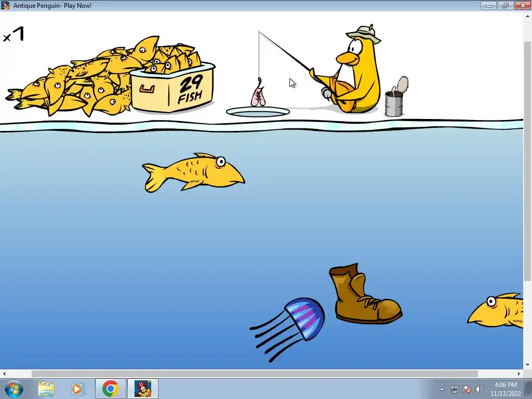This screenshot has width=532, height=399.
Task: Open the volume speaker tray icon
Action: click(x=480, y=389)
